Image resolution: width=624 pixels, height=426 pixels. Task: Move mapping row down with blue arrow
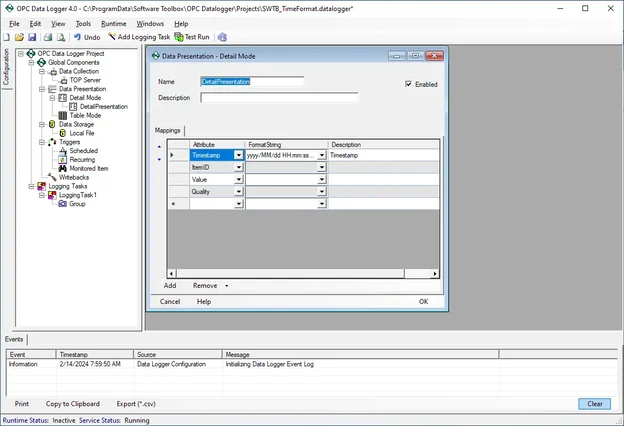point(159,159)
